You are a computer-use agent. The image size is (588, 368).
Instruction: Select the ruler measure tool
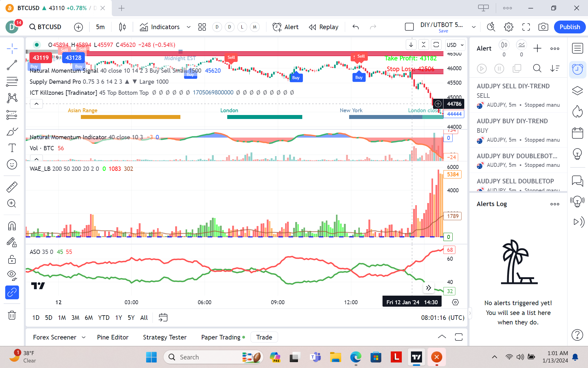(x=12, y=187)
